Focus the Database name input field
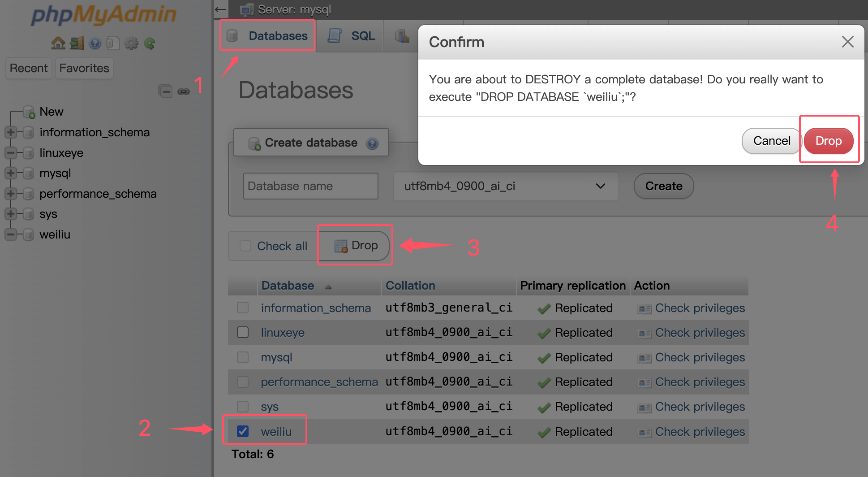This screenshot has width=868, height=477. 311,186
